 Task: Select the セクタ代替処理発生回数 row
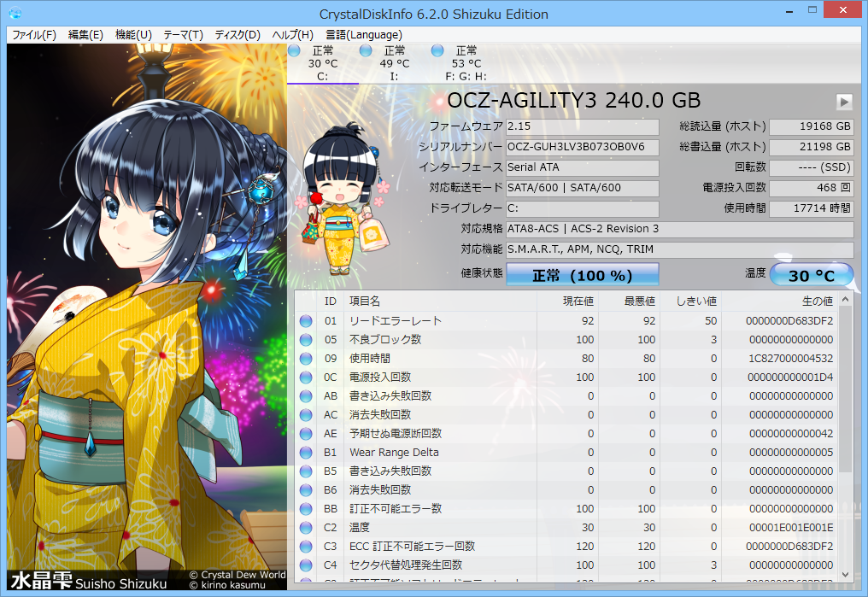(x=567, y=565)
